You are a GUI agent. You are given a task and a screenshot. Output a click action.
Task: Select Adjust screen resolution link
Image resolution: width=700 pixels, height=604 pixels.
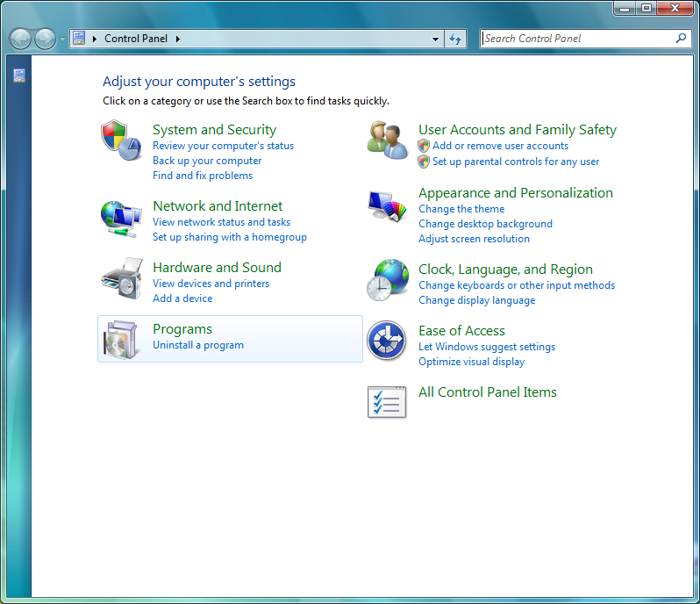474,239
